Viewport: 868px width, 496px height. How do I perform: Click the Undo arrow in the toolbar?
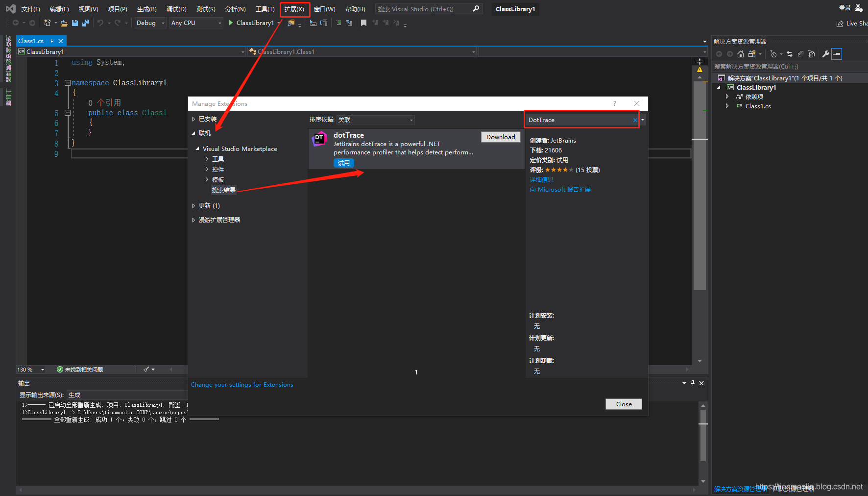(100, 23)
